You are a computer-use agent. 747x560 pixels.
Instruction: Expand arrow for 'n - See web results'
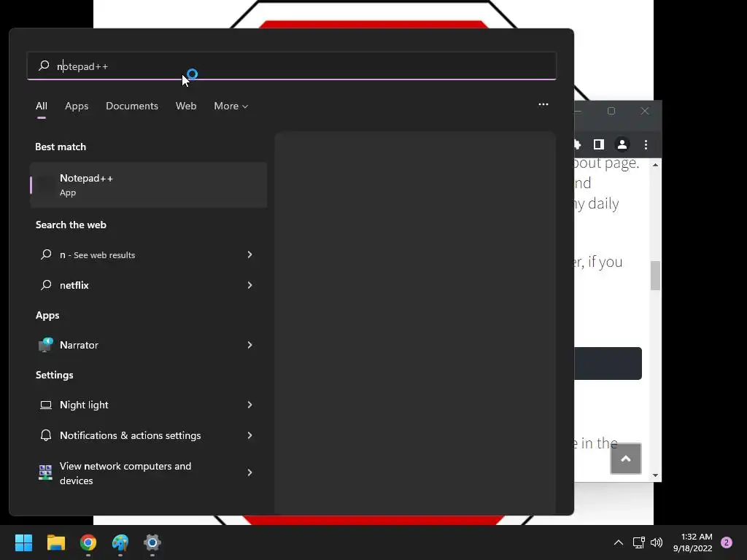pos(249,254)
